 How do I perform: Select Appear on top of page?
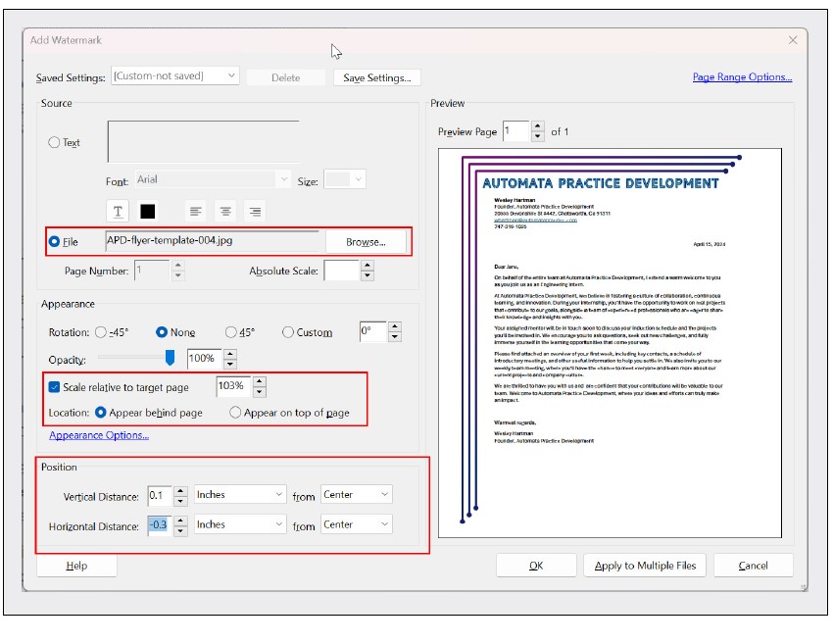pyautogui.click(x=235, y=413)
